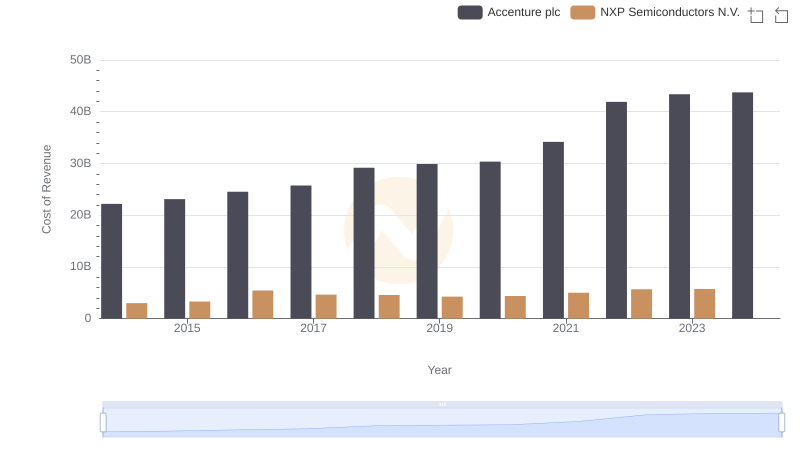This screenshot has width=800, height=461.
Task: Click NXP bar for 2023
Action: click(x=705, y=304)
